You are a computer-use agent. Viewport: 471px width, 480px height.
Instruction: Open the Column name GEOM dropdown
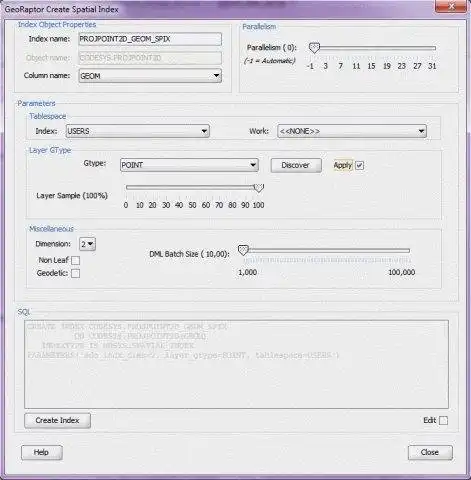click(150, 76)
